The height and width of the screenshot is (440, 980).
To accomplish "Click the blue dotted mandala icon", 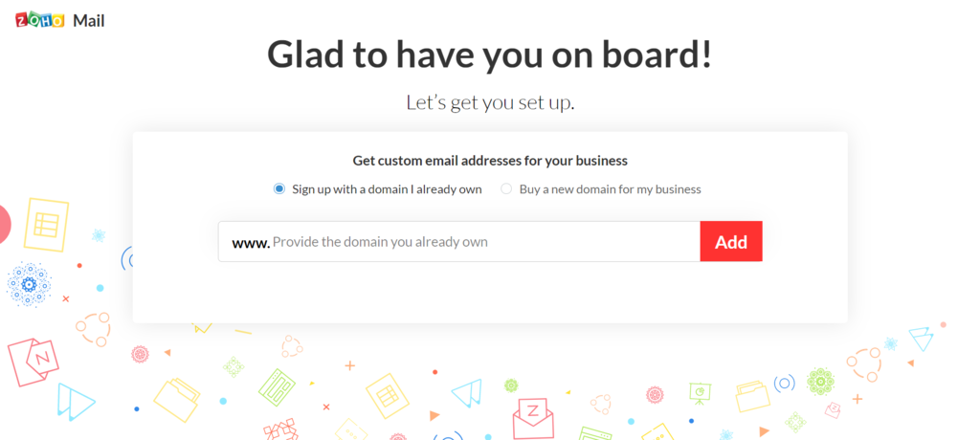I will (x=29, y=283).
